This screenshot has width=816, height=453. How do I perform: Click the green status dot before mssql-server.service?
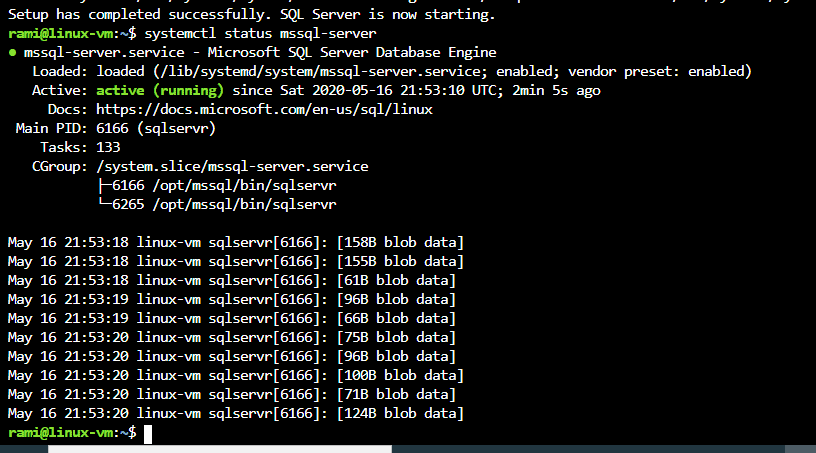point(12,53)
